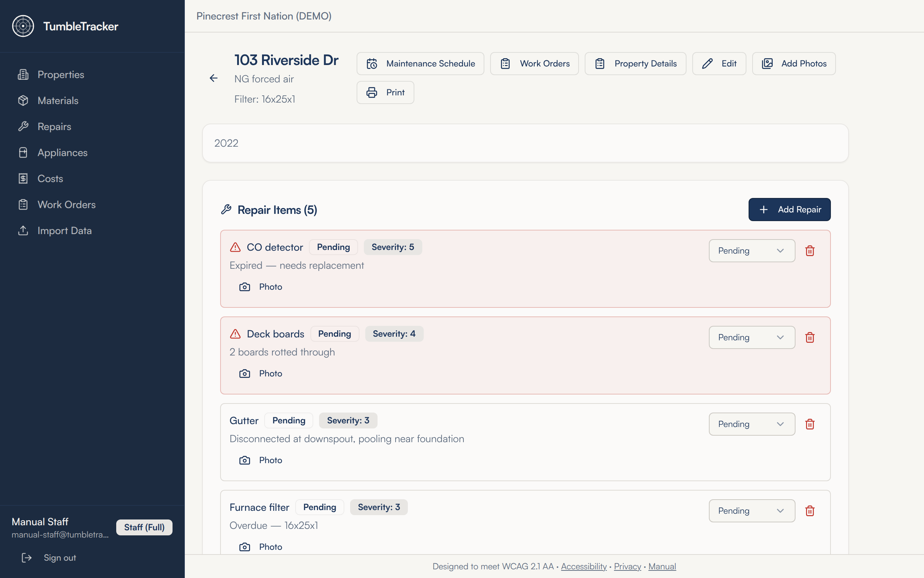Open sidebar Work Orders page
Viewport: 924px width, 578px height.
click(92, 204)
